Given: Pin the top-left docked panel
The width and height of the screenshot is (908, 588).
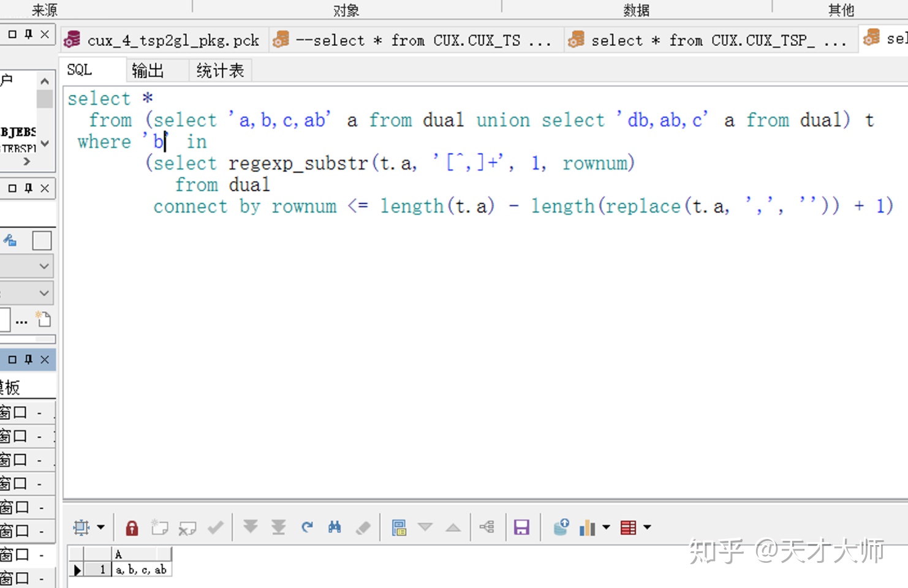Looking at the screenshot, I should (29, 34).
